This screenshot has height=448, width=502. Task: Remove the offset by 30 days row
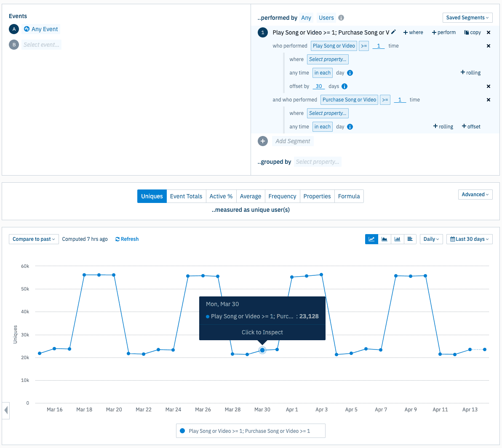coord(489,86)
